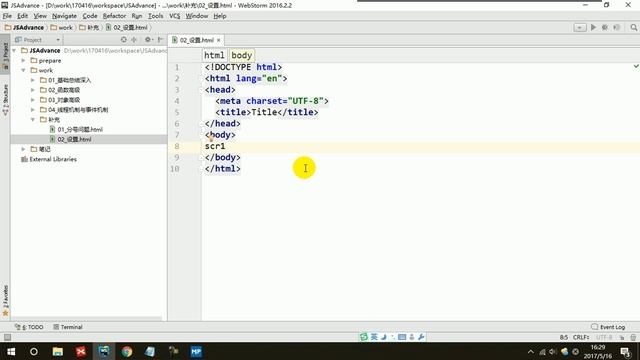Image resolution: width=640 pixels, height=360 pixels.
Task: Click the WebStorm taskbar icon
Action: point(104,351)
